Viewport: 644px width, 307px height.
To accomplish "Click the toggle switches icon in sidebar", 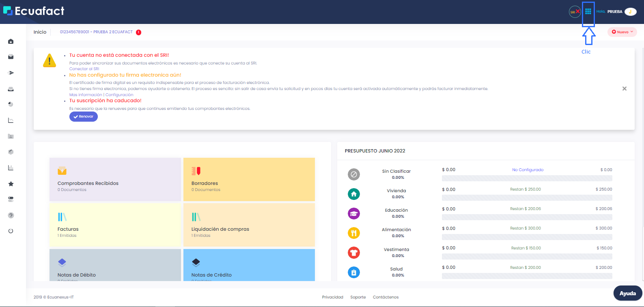I will tap(11, 199).
